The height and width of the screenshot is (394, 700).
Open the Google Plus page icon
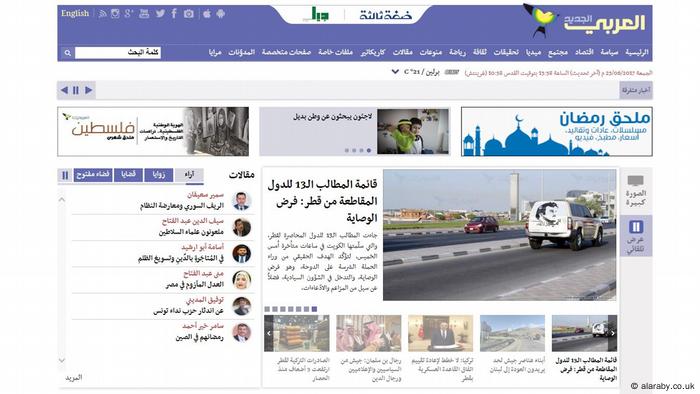(129, 13)
